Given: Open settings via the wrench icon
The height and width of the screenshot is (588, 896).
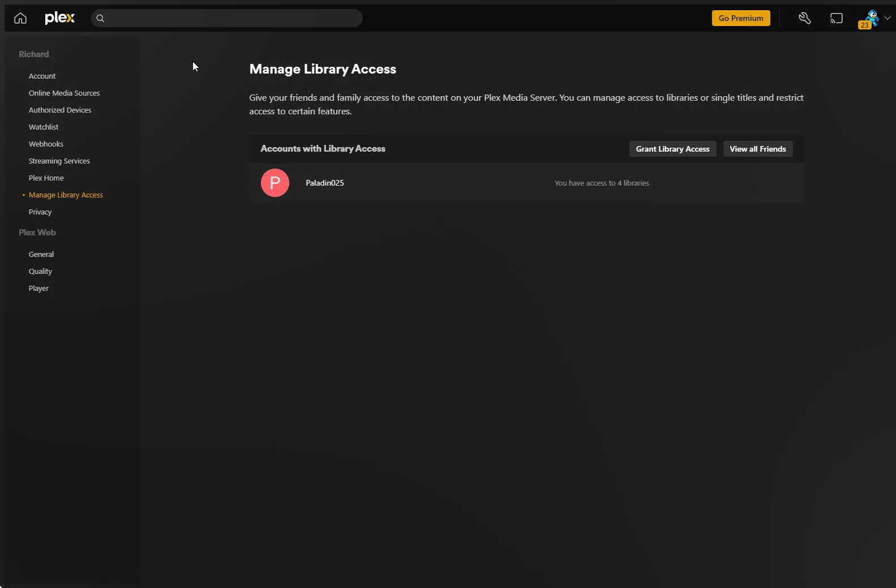Looking at the screenshot, I should (804, 18).
